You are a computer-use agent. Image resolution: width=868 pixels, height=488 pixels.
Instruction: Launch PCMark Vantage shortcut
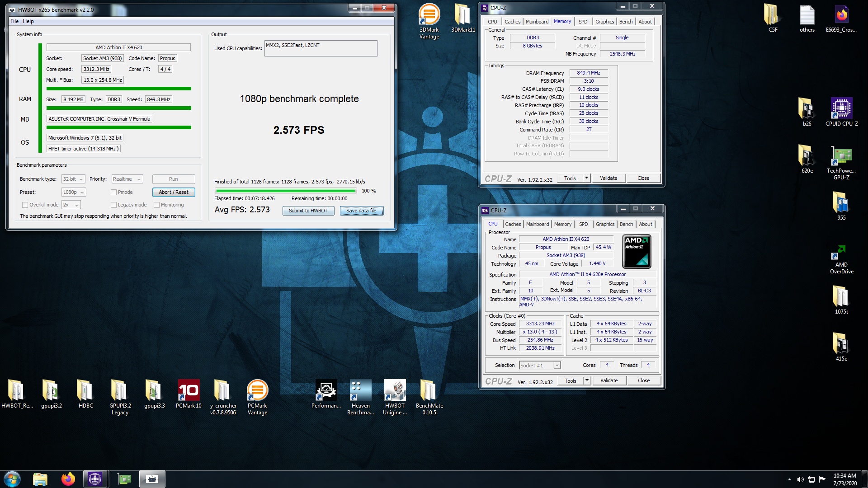coord(257,397)
